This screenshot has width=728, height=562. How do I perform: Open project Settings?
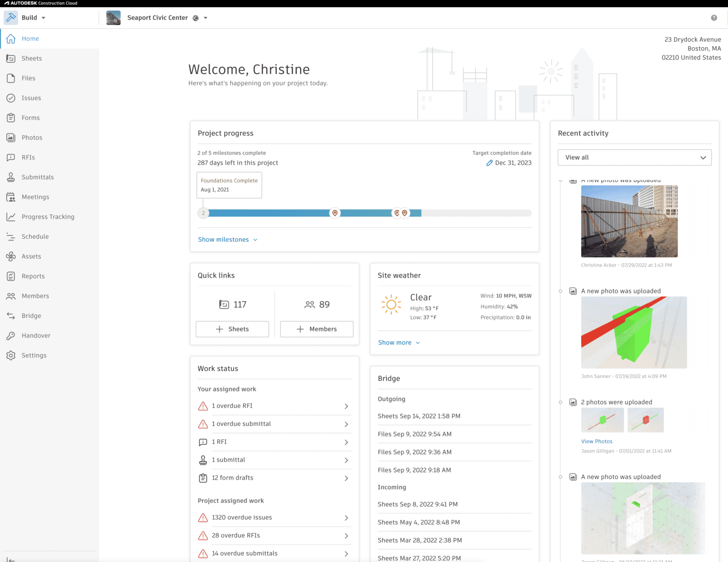(34, 355)
